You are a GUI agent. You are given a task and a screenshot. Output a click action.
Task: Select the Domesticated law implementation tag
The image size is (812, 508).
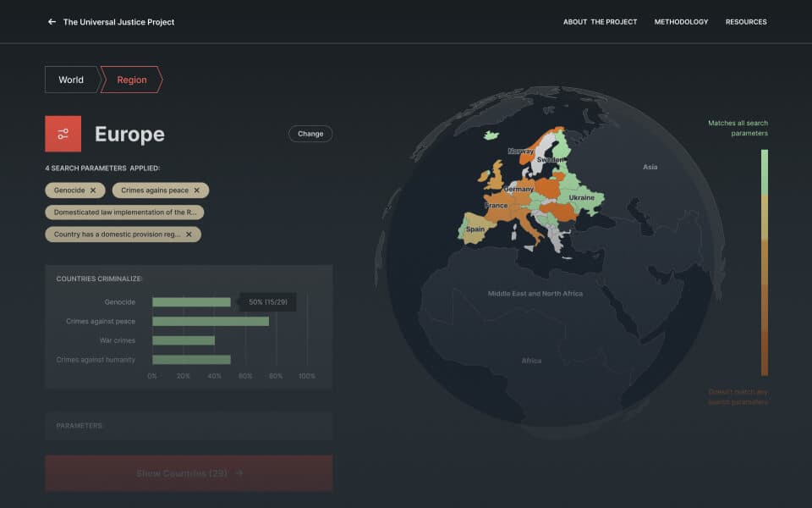[124, 213]
